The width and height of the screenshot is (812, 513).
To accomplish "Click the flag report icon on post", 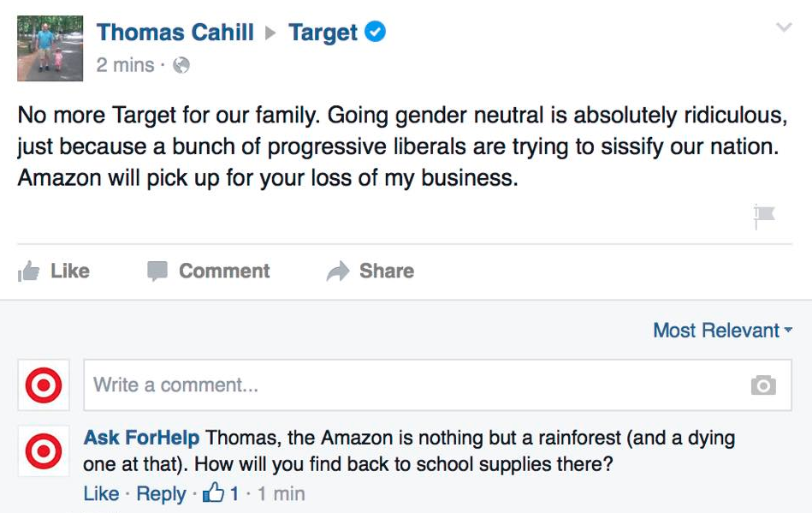I will point(764,216).
